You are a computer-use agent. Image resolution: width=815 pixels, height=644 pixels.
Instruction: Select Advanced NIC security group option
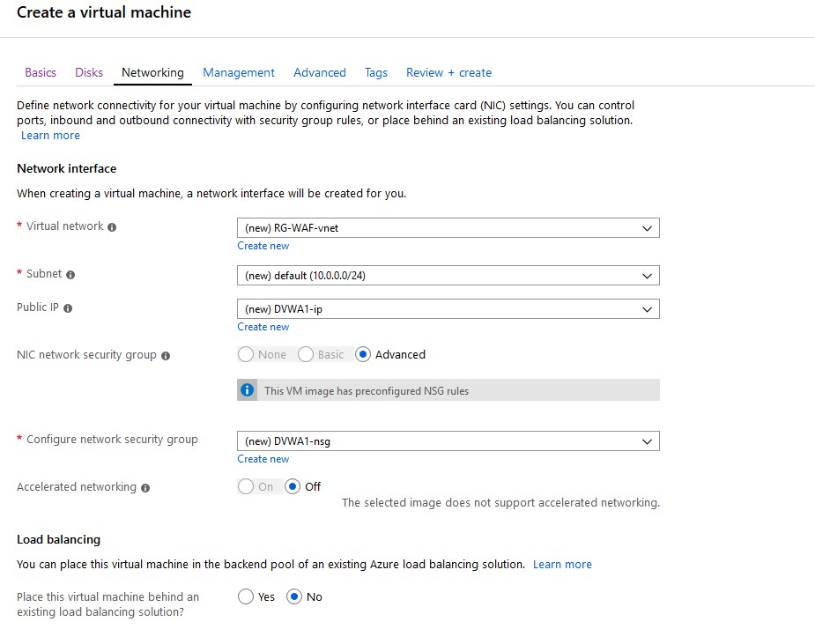pyautogui.click(x=363, y=354)
